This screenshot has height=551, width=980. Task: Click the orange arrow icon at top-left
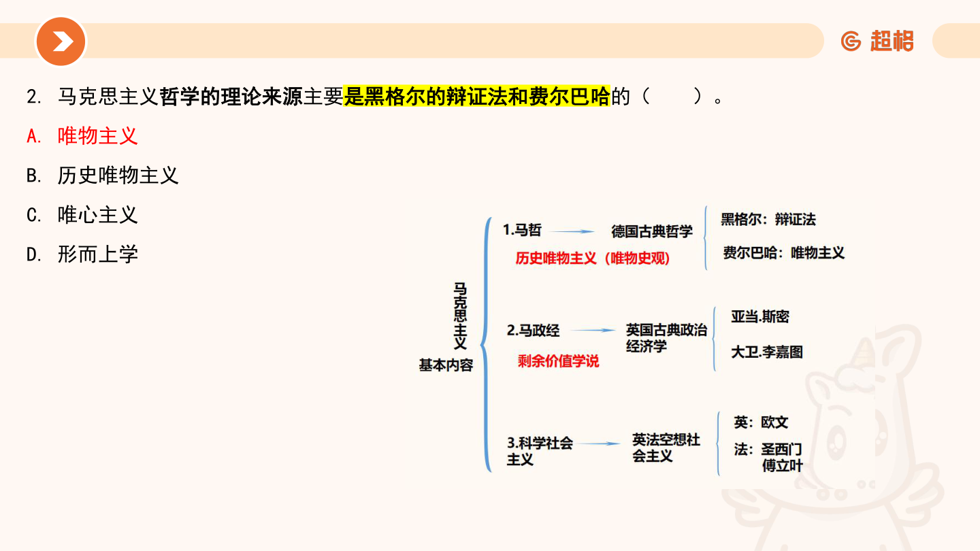(61, 41)
